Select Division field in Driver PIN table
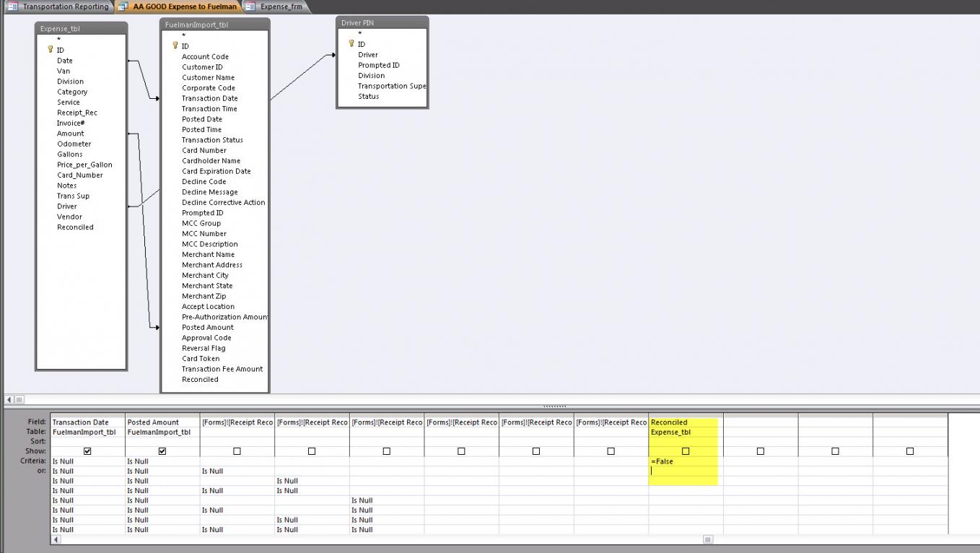980x553 pixels. coord(372,75)
